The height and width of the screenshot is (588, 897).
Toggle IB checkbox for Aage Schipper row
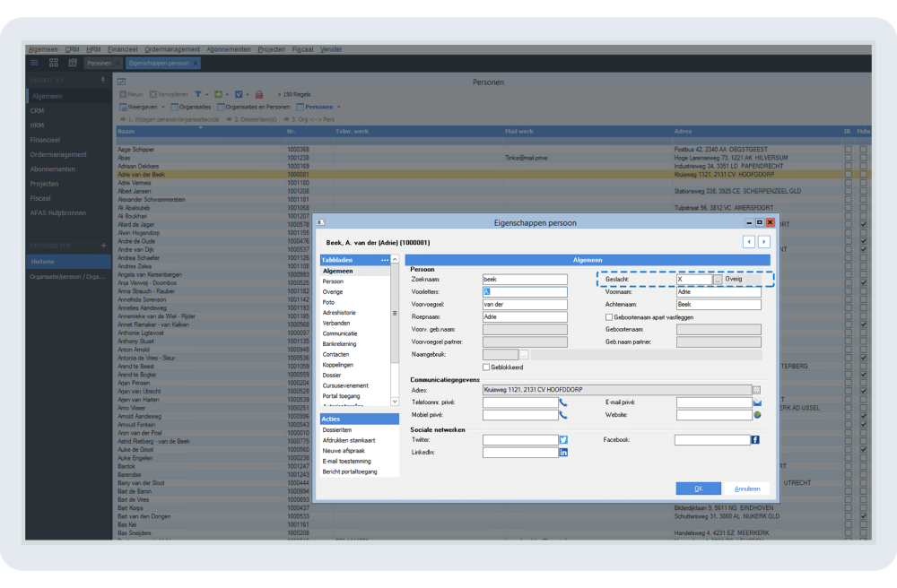point(848,150)
